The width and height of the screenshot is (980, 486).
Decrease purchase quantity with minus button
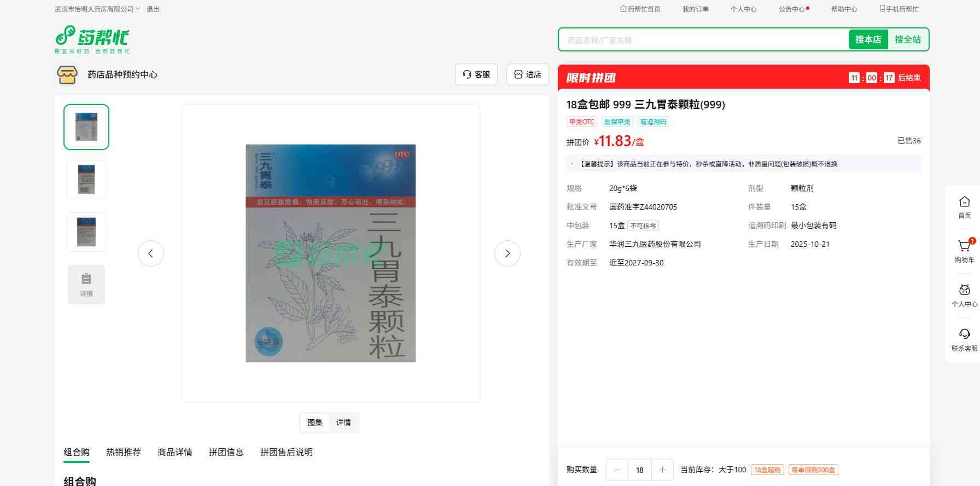(617, 470)
